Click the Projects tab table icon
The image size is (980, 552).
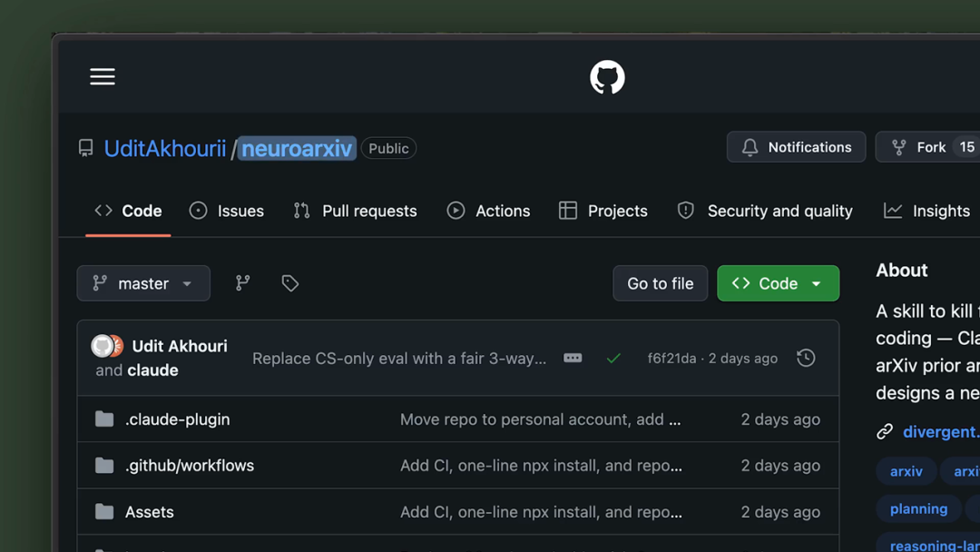point(567,211)
